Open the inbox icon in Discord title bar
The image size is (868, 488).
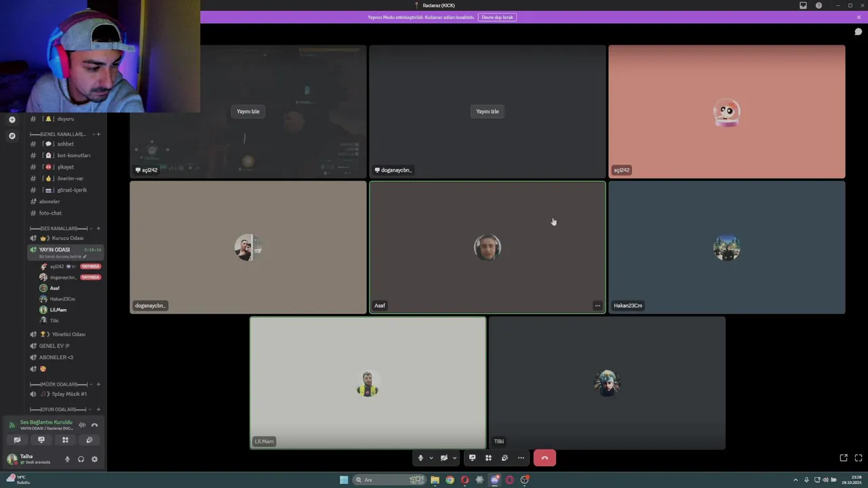click(x=803, y=5)
